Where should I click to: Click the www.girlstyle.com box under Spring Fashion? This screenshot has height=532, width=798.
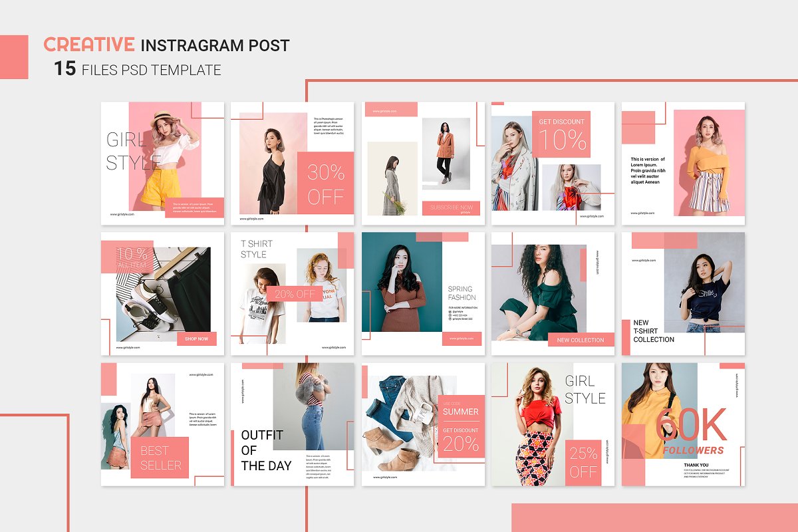point(462,338)
